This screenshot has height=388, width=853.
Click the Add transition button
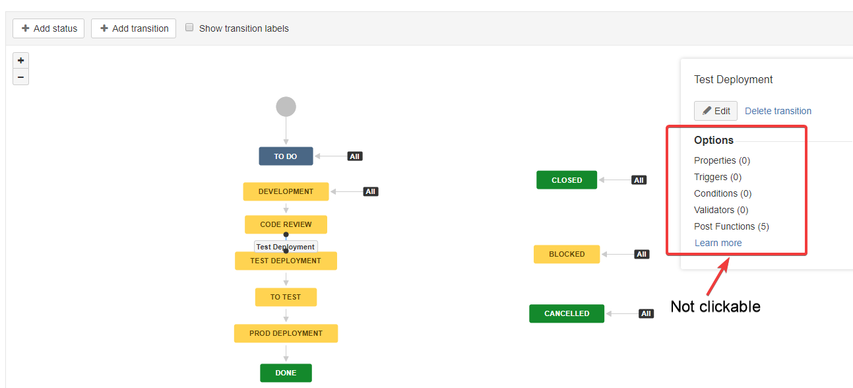(x=133, y=28)
